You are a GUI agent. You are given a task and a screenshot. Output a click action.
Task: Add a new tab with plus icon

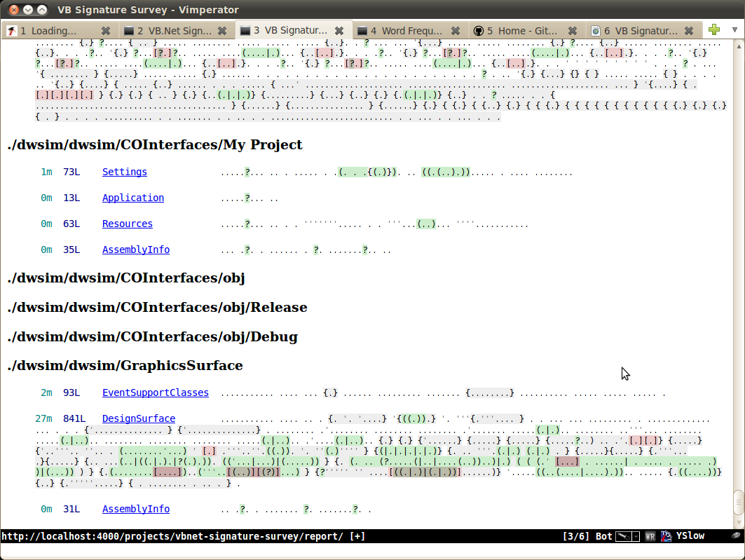[x=713, y=30]
